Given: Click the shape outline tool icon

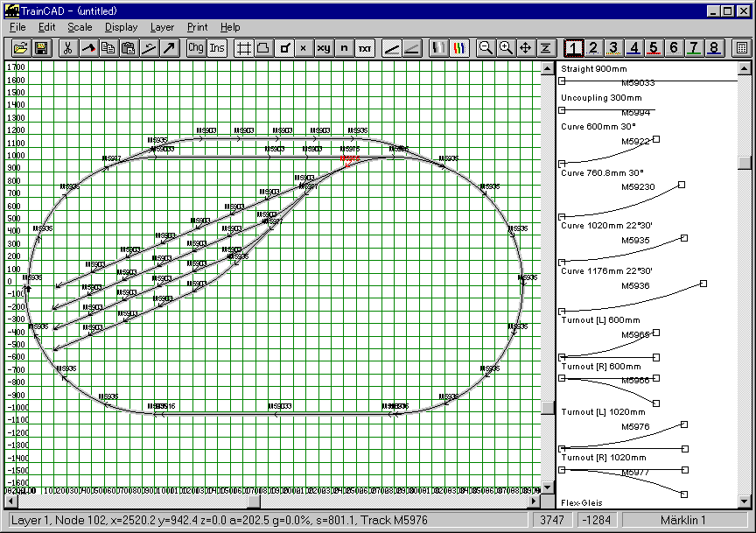Looking at the screenshot, I should [263, 48].
